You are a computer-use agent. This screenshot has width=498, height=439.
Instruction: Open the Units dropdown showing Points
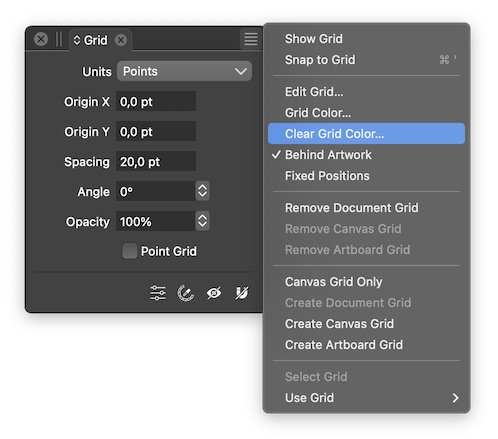184,71
